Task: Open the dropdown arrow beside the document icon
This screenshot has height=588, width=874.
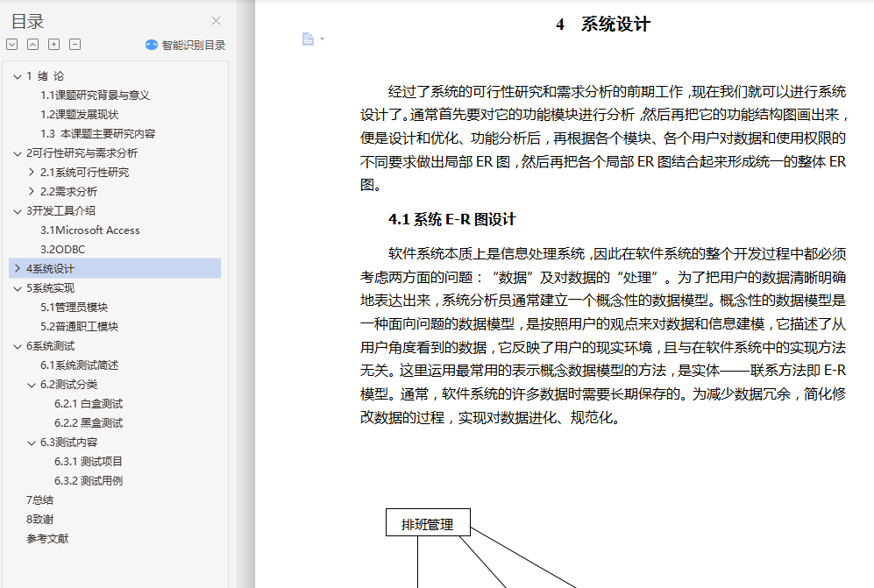Action: pos(323,39)
